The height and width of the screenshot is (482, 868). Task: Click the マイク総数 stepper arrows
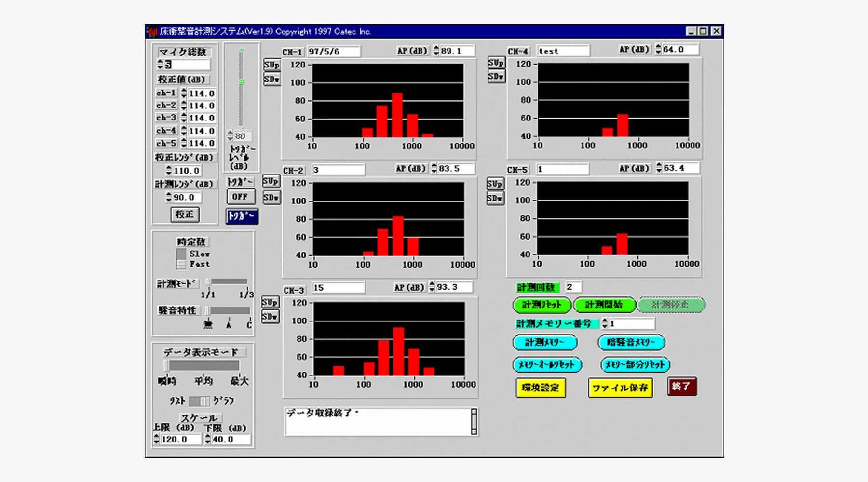(x=160, y=64)
